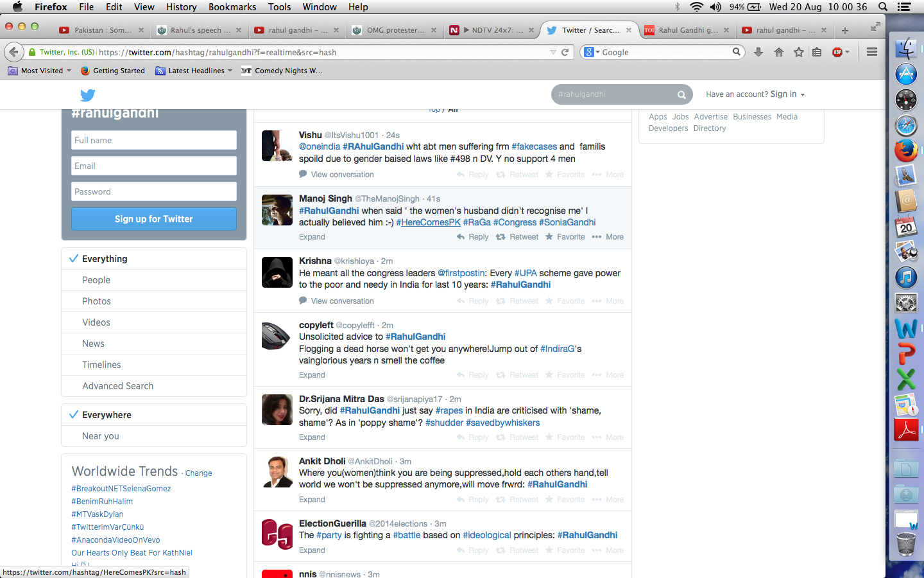Select the Near you location option
This screenshot has width=924, height=578.
[154, 436]
